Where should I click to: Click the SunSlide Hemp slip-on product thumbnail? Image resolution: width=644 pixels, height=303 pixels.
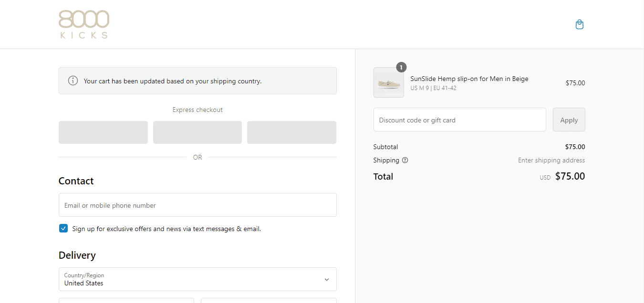tap(389, 82)
